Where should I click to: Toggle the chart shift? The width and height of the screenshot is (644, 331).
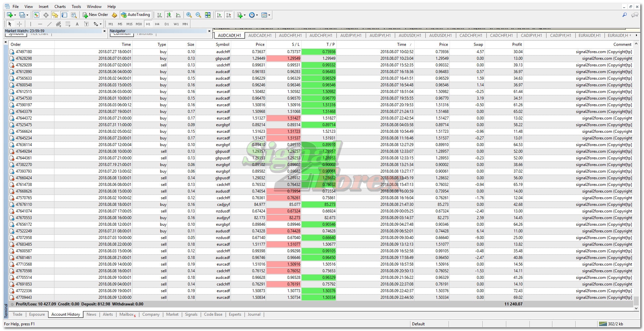(x=229, y=15)
